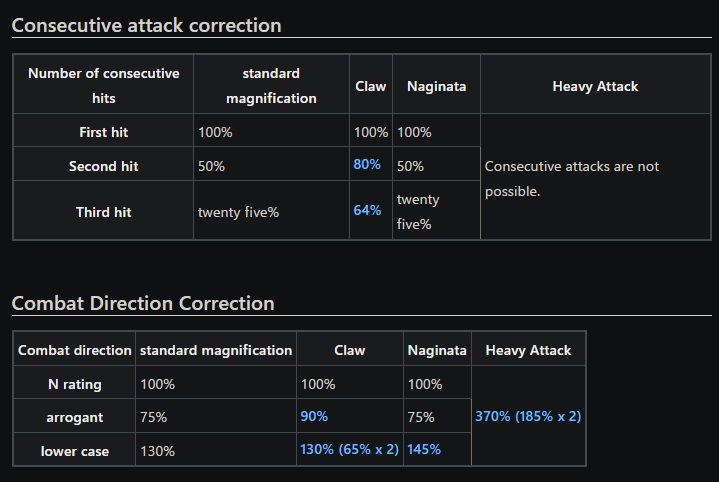Click the arrogant row label

point(75,417)
